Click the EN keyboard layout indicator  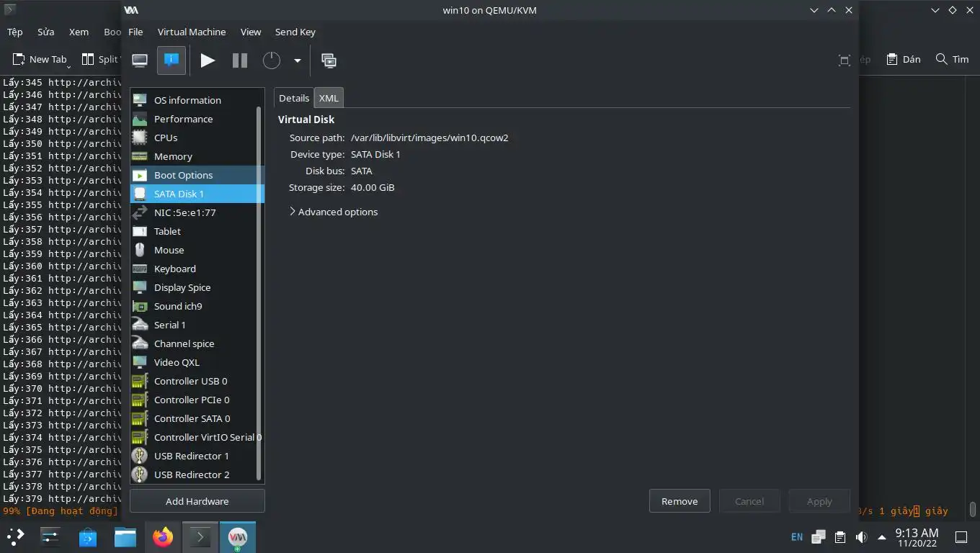point(797,536)
